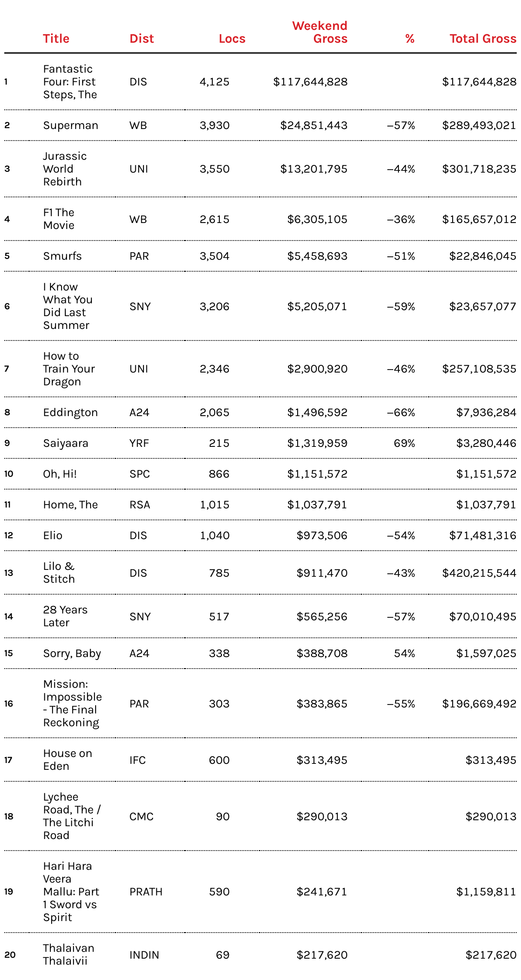521x980 pixels.
Task: Click the Eddington title
Action: pos(70,413)
